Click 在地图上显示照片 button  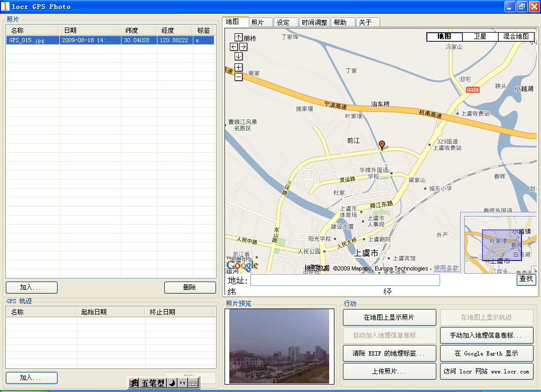(x=389, y=318)
